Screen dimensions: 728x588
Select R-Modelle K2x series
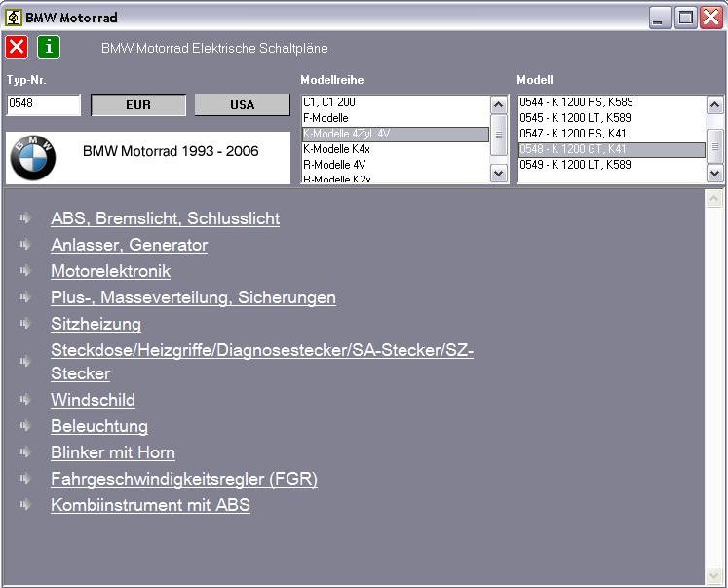pyautogui.click(x=396, y=178)
